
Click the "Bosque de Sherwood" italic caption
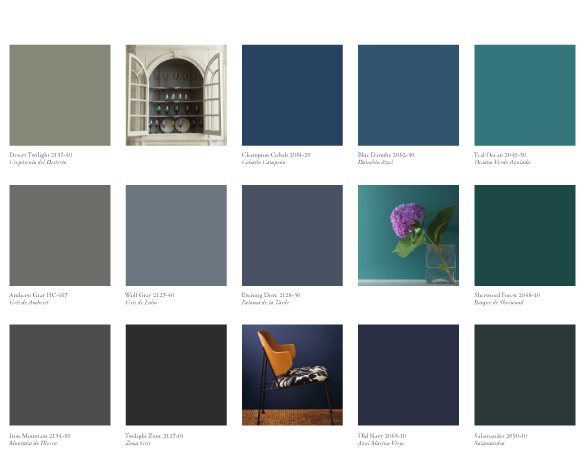[499, 302]
